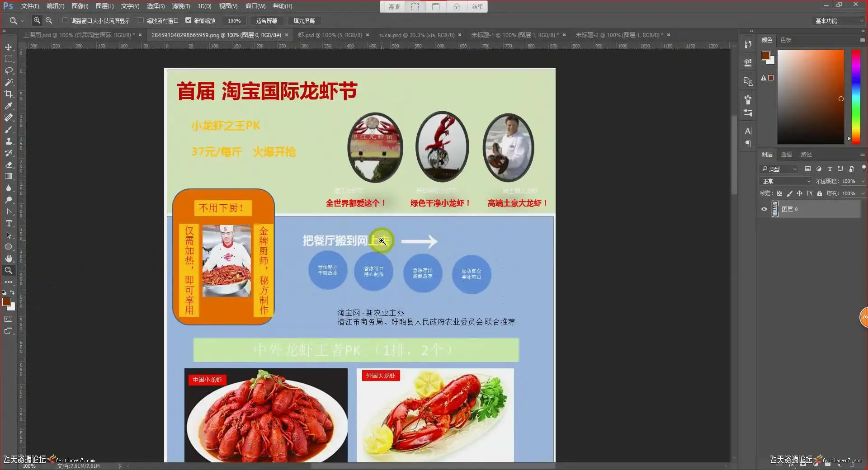Open the Character panel icon

tap(748, 131)
